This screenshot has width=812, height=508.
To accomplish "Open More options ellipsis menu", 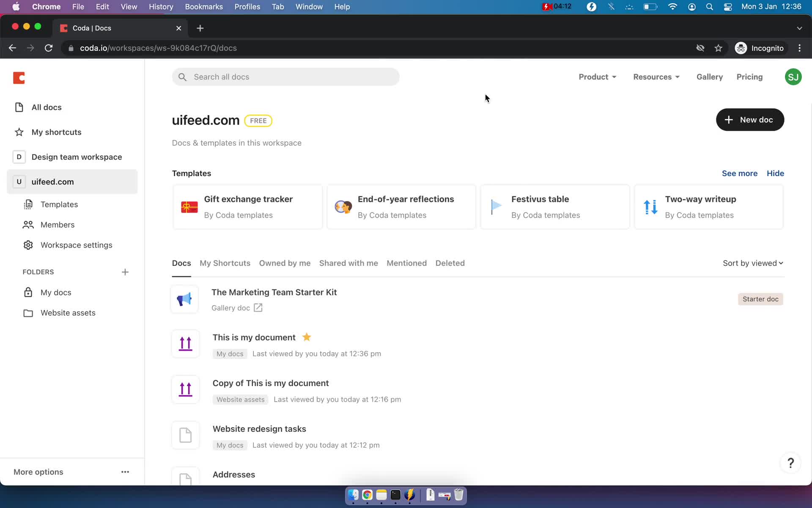I will [x=125, y=472].
